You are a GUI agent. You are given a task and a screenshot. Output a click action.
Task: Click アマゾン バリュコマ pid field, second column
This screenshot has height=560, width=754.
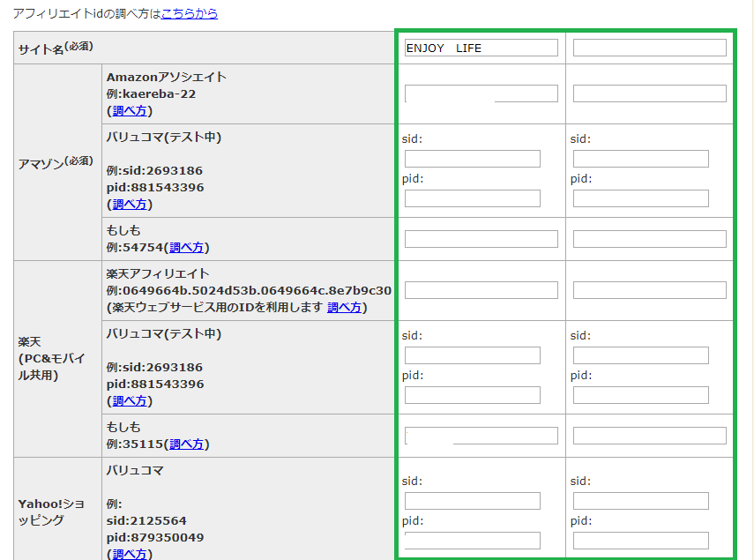pos(640,198)
